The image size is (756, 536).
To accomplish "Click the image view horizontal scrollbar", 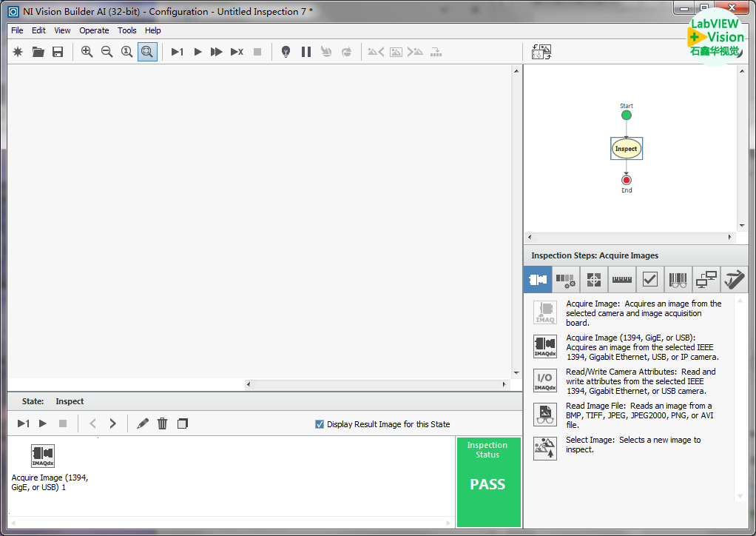I will pyautogui.click(x=377, y=385).
